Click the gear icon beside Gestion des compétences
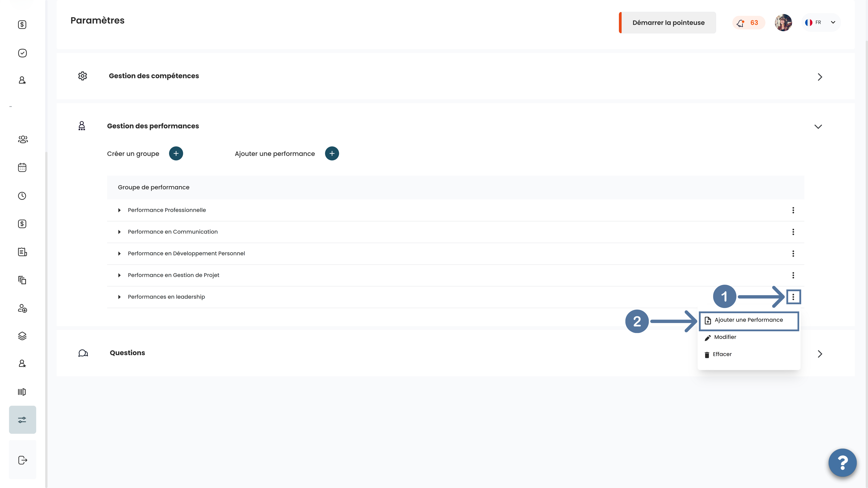This screenshot has height=488, width=868. pyautogui.click(x=83, y=76)
